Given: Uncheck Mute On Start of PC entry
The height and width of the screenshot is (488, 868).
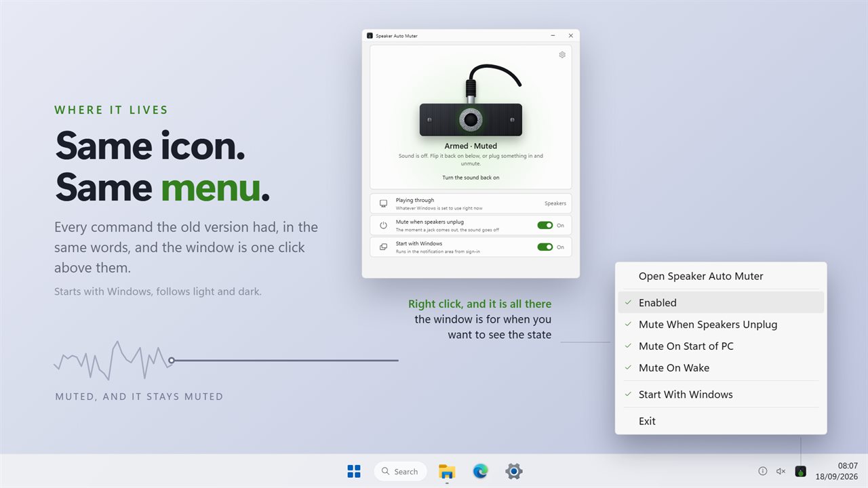Looking at the screenshot, I should tap(721, 346).
